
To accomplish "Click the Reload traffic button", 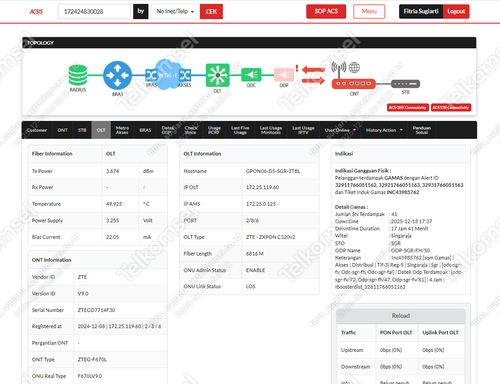I will tap(401, 316).
